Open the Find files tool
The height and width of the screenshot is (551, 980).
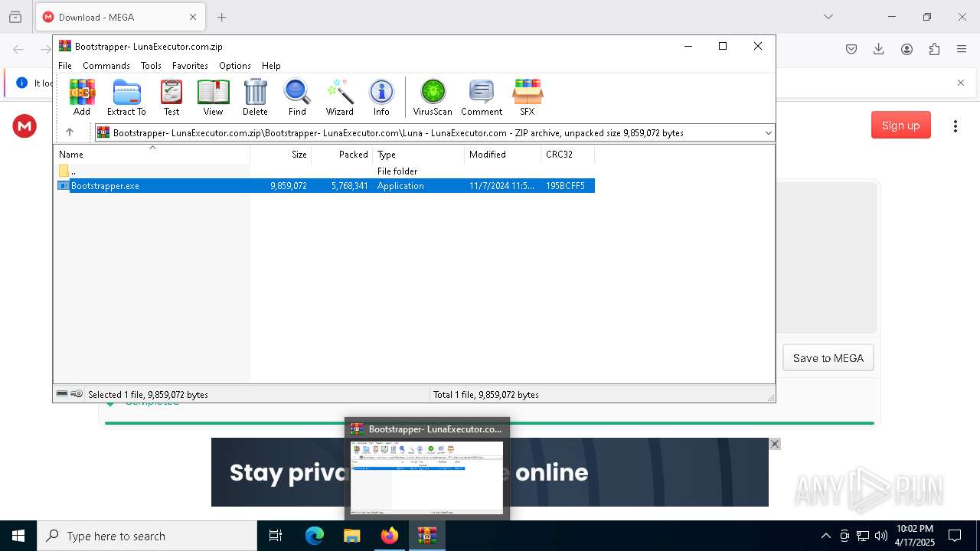[x=297, y=97]
